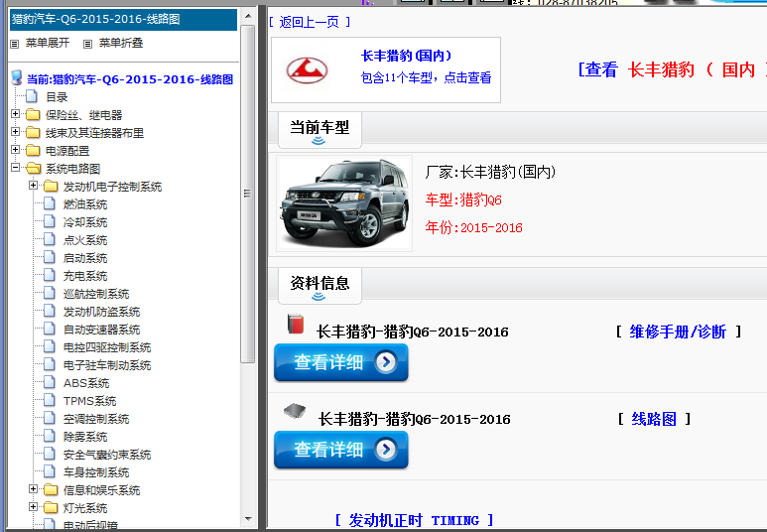Image resolution: width=767 pixels, height=532 pixels.
Task: Select the 资料信息 tab header
Action: coord(320,286)
